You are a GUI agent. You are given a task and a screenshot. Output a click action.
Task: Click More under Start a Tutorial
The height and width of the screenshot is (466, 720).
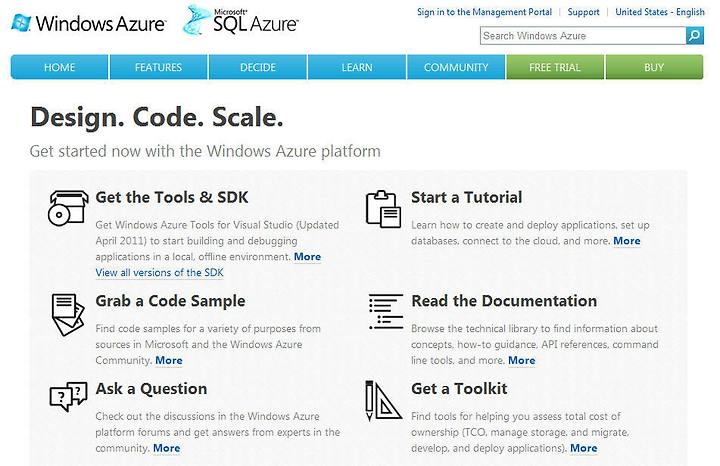click(627, 241)
